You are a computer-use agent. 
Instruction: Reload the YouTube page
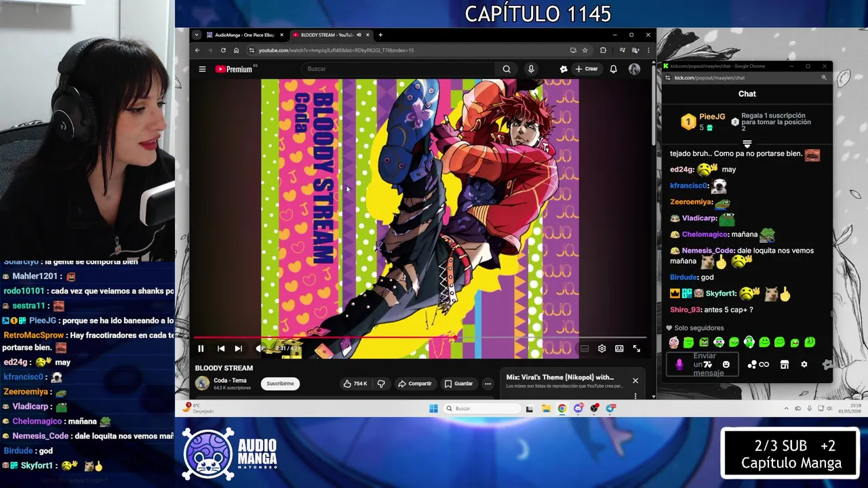223,50
